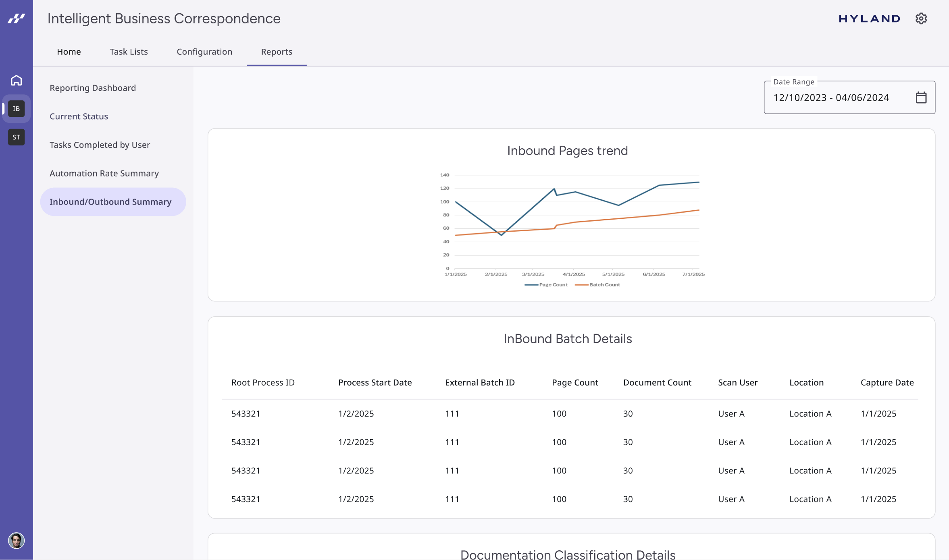
Task: Open the Date Range picker field
Action: tap(830, 97)
